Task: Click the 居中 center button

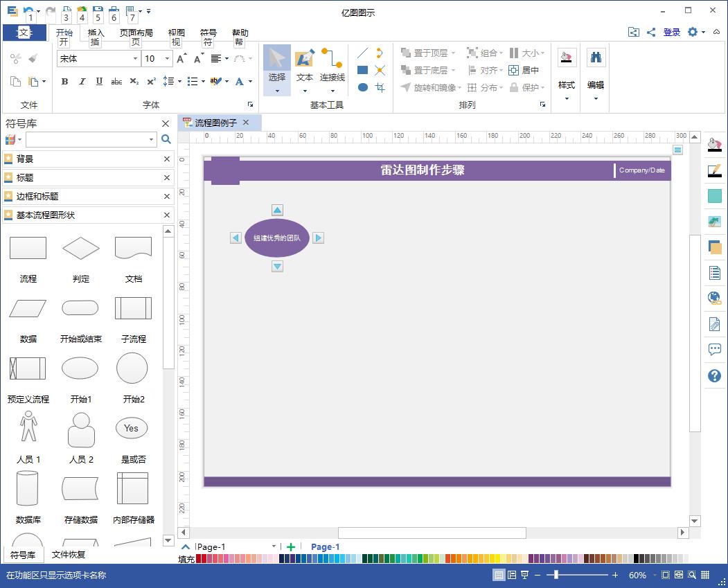Action: point(524,70)
